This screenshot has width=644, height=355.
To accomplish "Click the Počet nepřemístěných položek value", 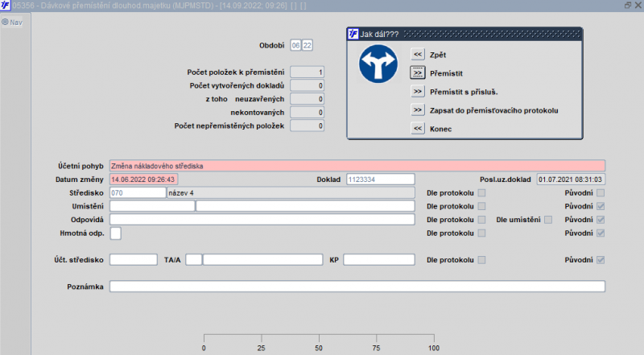I will [308, 126].
